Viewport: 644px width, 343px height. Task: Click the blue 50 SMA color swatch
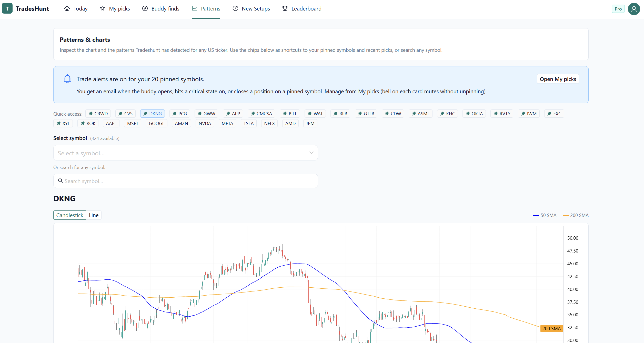536,216
